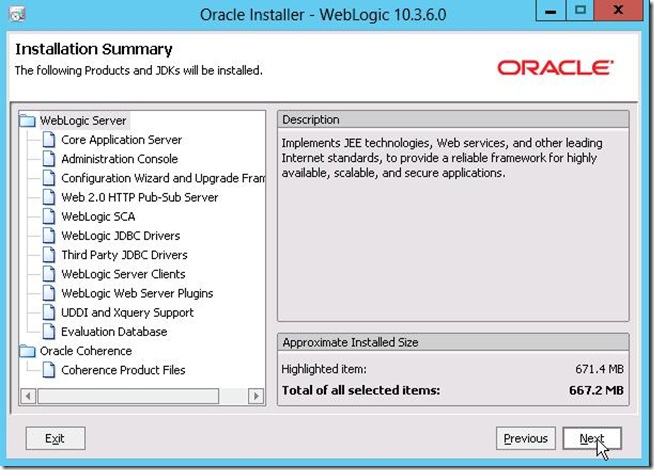Select WebLogic Server Clients item
654x470 pixels.
(123, 274)
